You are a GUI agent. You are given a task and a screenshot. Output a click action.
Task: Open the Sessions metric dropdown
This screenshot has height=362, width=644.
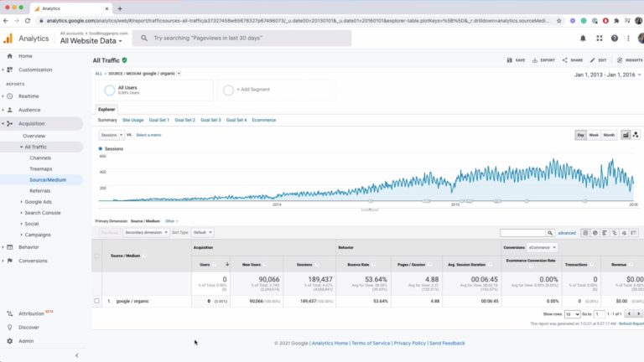pyautogui.click(x=112, y=135)
